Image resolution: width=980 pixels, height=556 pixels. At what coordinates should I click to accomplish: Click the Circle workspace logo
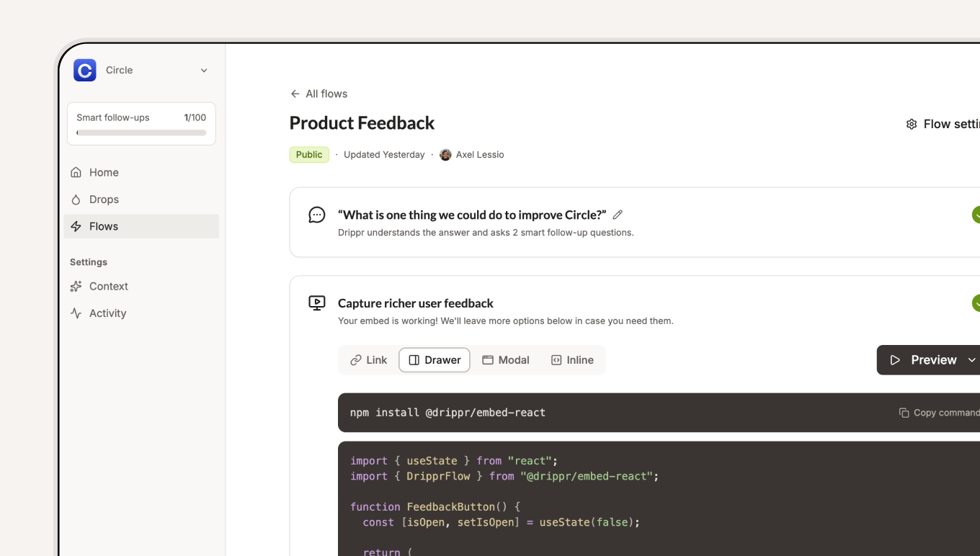pos(85,70)
